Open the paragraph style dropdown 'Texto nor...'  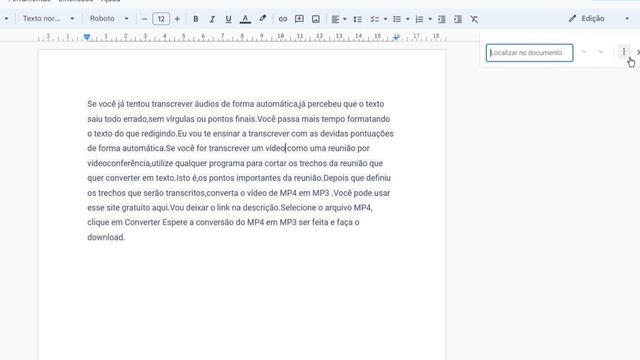pyautogui.click(x=49, y=18)
